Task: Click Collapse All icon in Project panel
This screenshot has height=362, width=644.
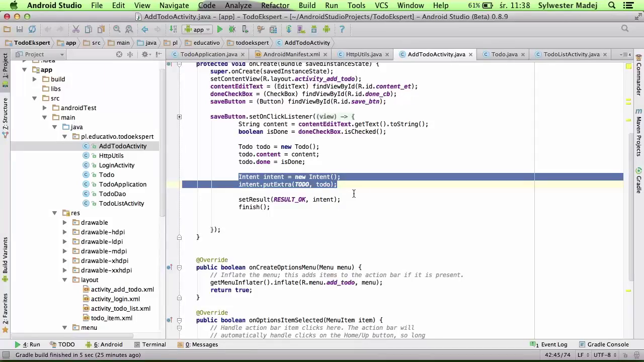Action: tap(130, 54)
